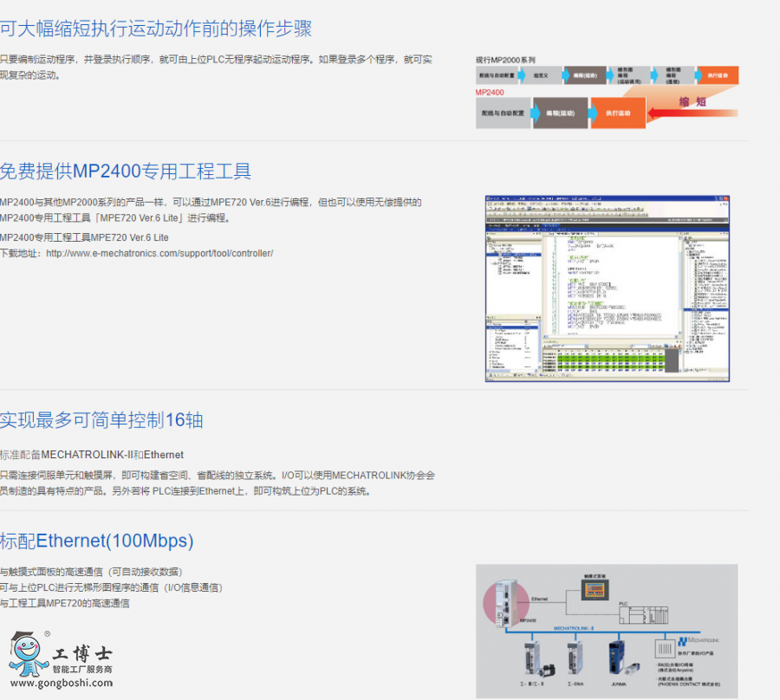Click heading 实现最多可简单控制16轴

click(x=101, y=420)
